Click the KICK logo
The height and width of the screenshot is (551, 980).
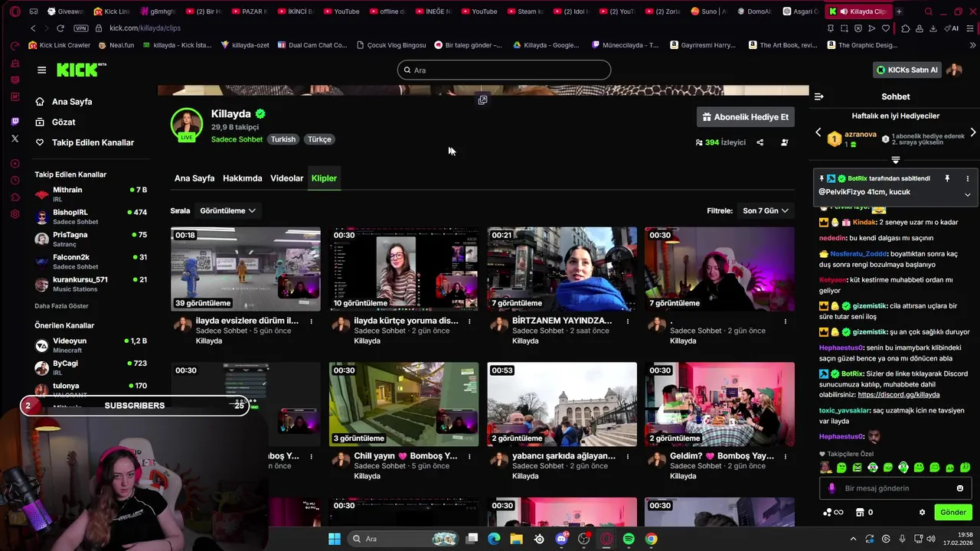pyautogui.click(x=81, y=70)
